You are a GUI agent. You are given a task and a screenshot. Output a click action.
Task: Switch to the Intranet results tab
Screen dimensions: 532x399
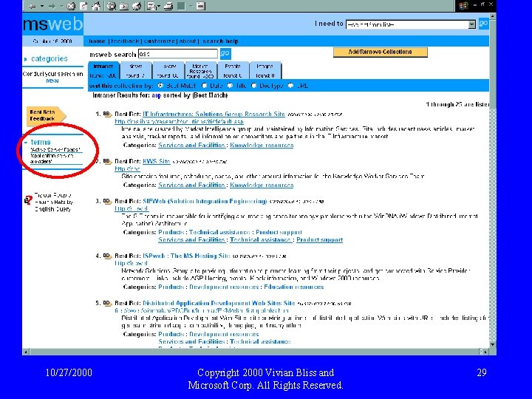pos(103,71)
